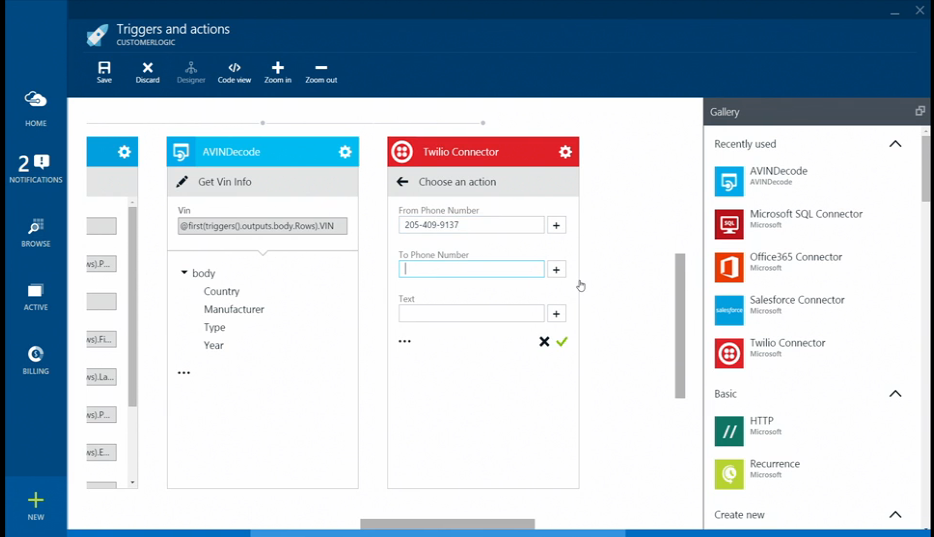
Task: Cancel action with the black X
Action: [x=544, y=342]
